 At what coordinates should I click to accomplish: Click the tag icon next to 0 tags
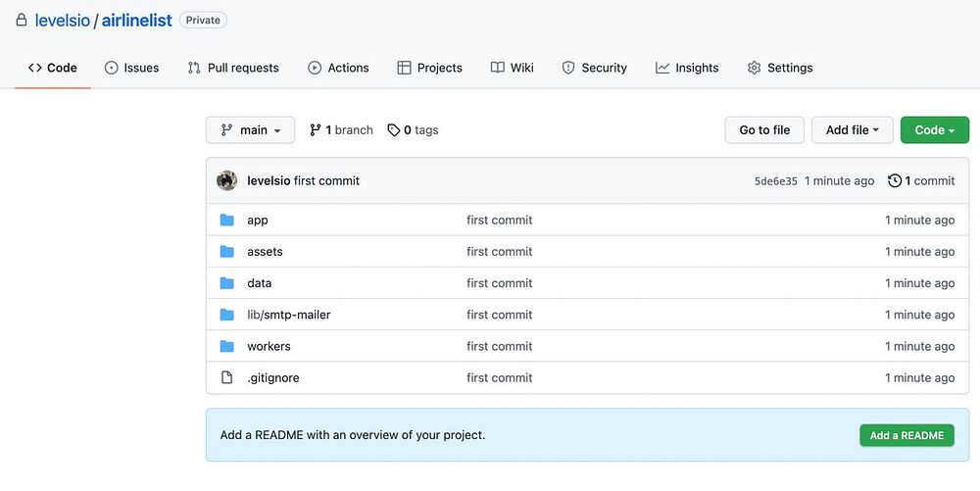[x=394, y=130]
